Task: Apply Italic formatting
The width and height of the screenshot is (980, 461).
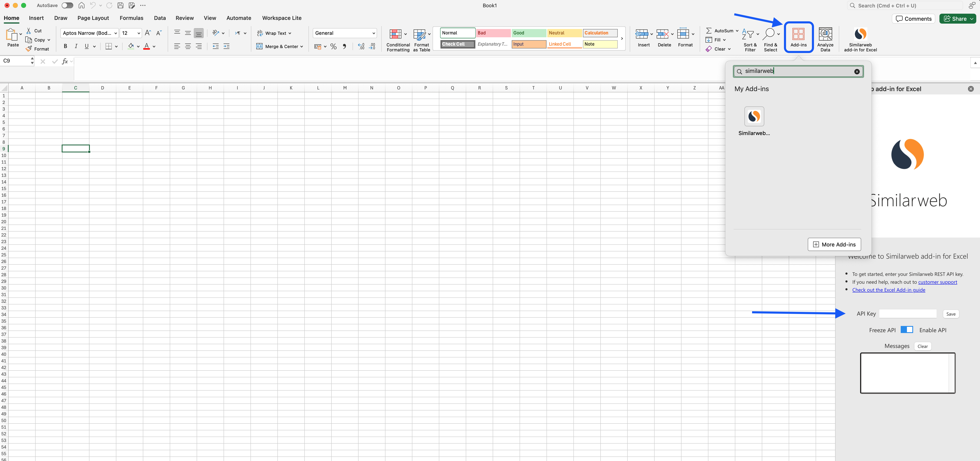Action: coord(76,46)
